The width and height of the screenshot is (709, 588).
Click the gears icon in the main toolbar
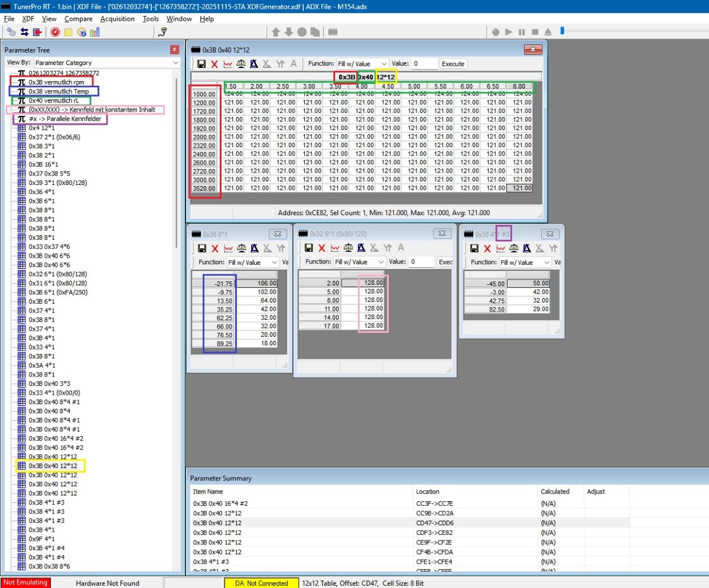11,32
